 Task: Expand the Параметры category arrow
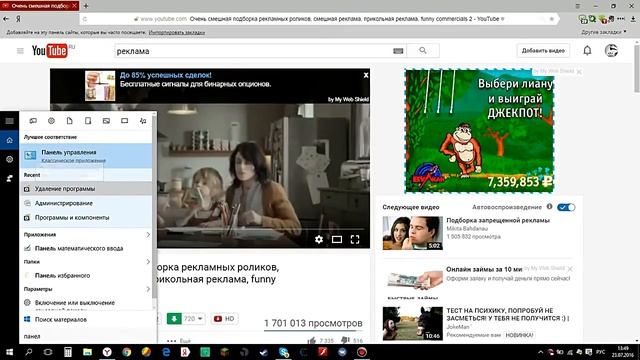(x=148, y=289)
